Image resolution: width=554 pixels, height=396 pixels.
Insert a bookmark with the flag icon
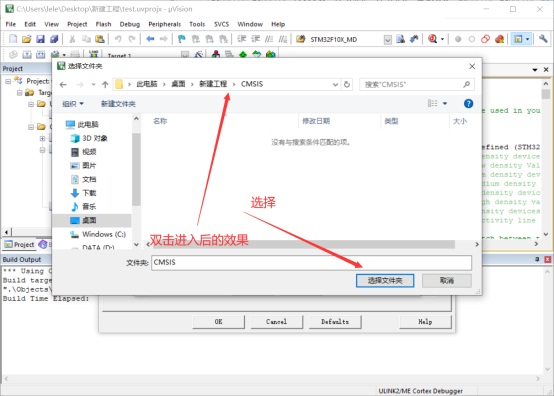click(x=182, y=39)
